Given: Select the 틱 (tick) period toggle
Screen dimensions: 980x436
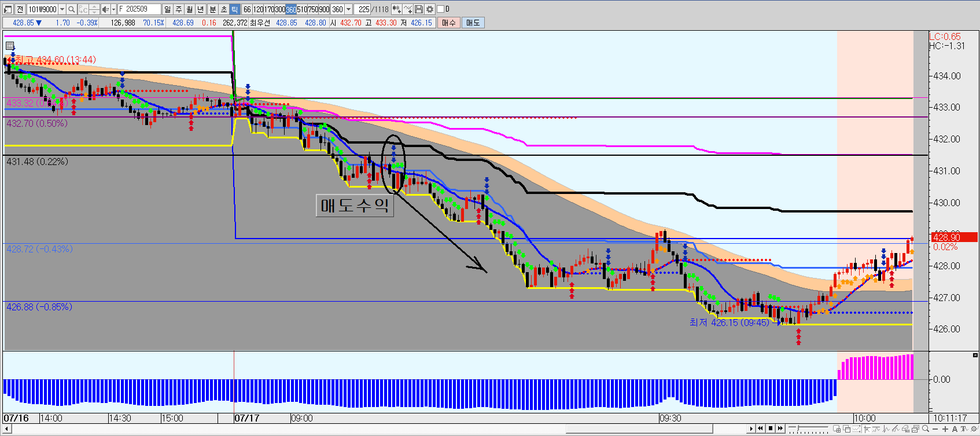Looking at the screenshot, I should 234,9.
